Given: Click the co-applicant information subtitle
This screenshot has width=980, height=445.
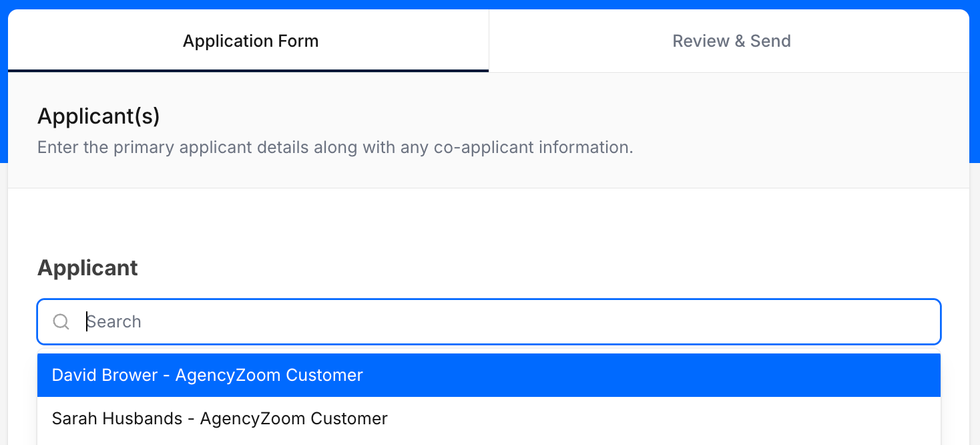Looking at the screenshot, I should (x=335, y=148).
